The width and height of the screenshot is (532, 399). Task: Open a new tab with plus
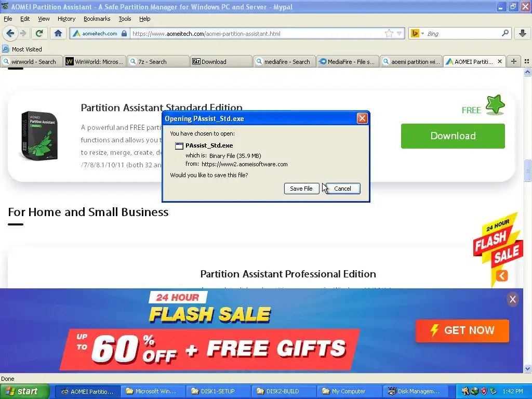[x=514, y=61]
